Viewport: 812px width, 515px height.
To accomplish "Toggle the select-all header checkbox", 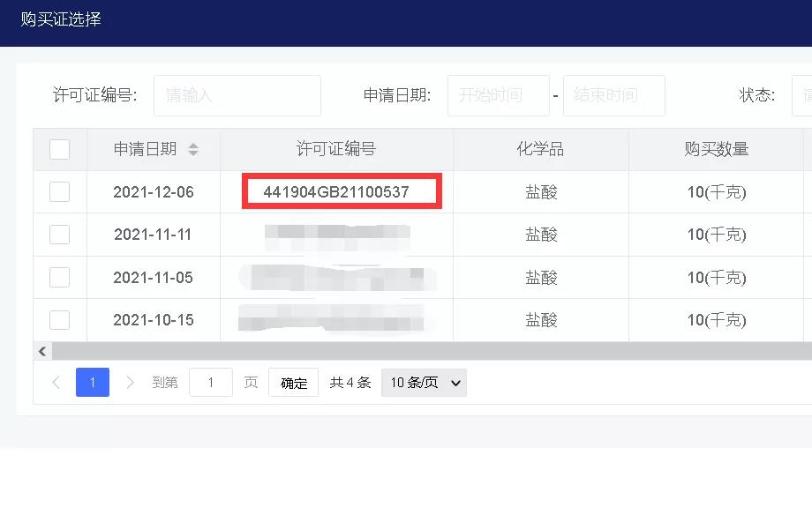I will point(59,150).
